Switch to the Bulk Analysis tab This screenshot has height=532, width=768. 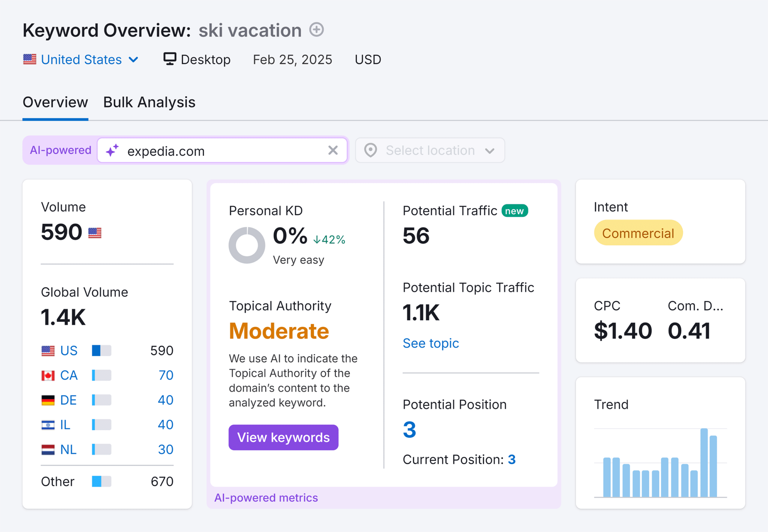[x=149, y=102]
